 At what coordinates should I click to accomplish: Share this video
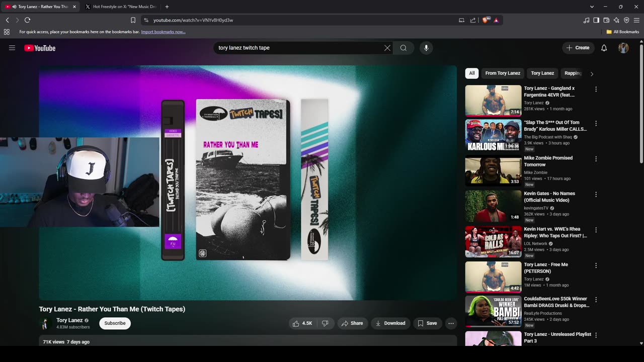[x=352, y=323]
